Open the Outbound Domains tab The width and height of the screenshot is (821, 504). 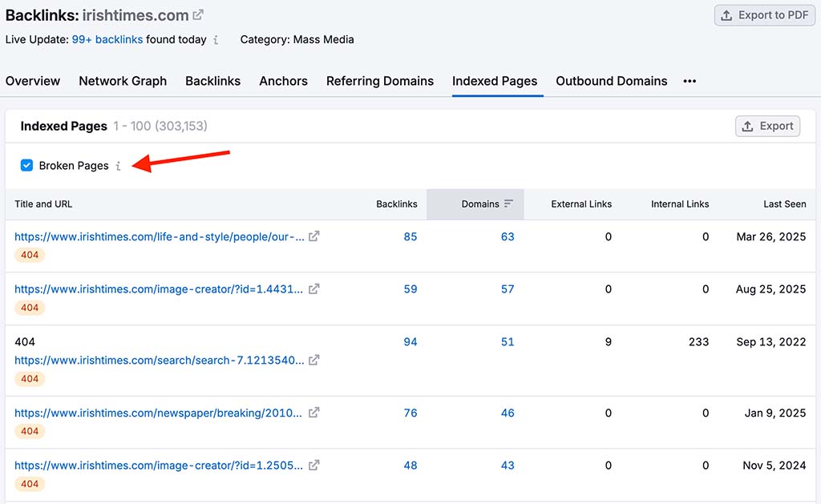point(612,81)
